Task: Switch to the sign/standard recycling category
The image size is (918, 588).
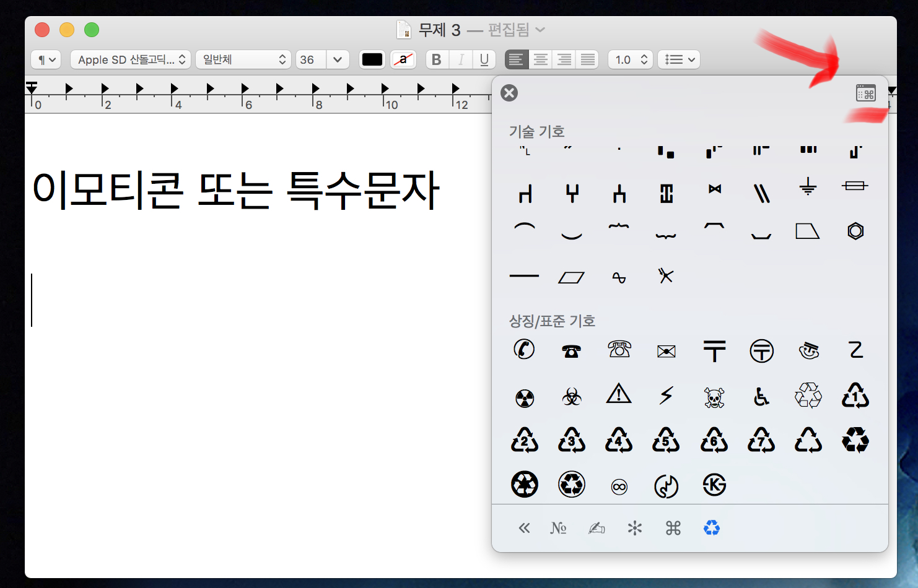Action: (x=712, y=528)
